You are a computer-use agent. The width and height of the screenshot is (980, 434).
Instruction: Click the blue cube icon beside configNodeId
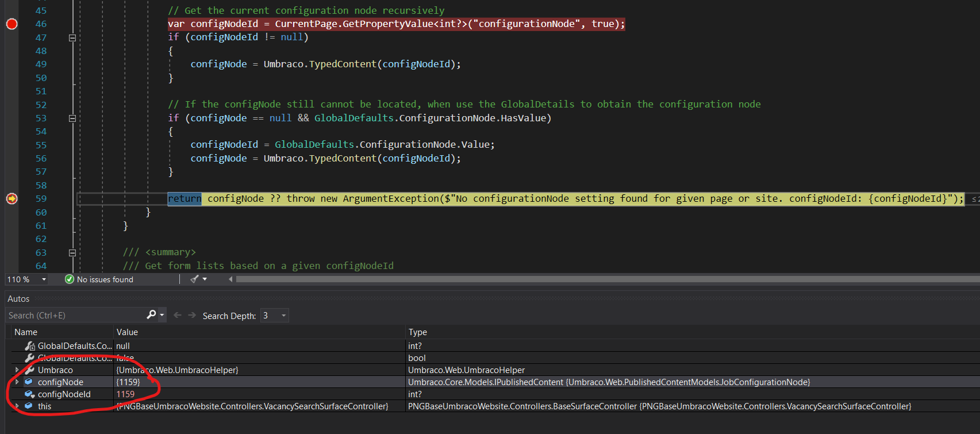tap(30, 394)
